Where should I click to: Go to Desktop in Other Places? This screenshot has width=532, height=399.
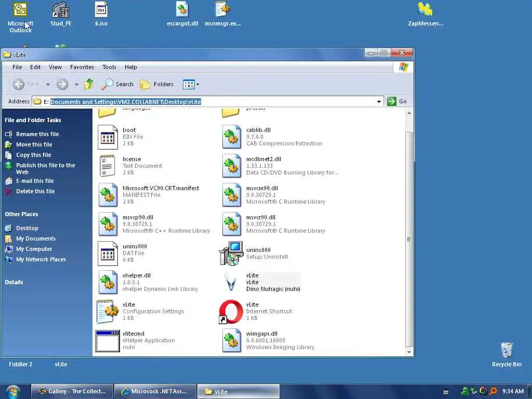pyautogui.click(x=22, y=228)
